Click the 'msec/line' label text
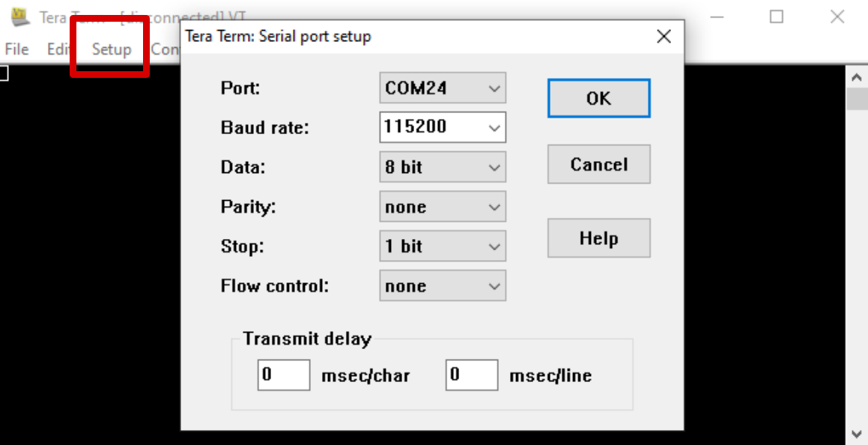 550,376
